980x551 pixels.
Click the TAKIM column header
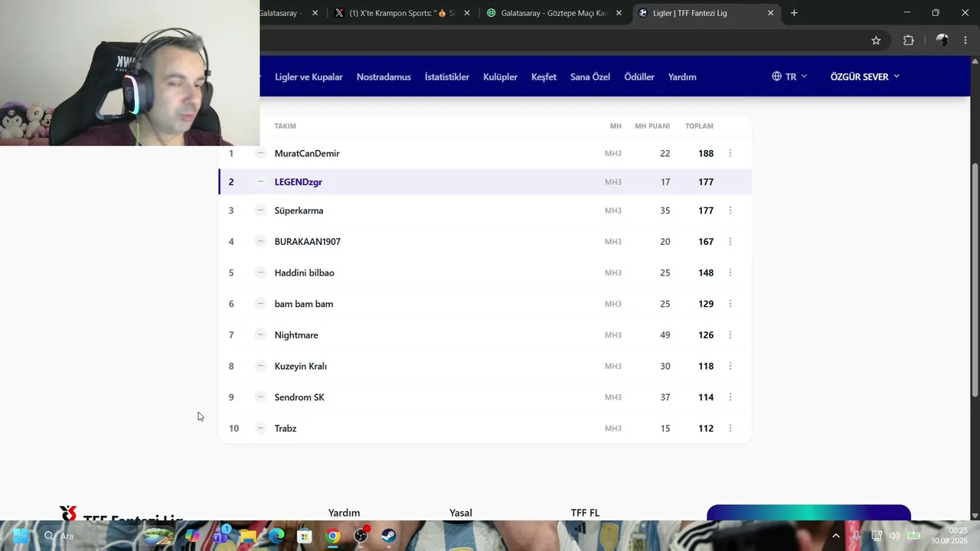tap(285, 126)
